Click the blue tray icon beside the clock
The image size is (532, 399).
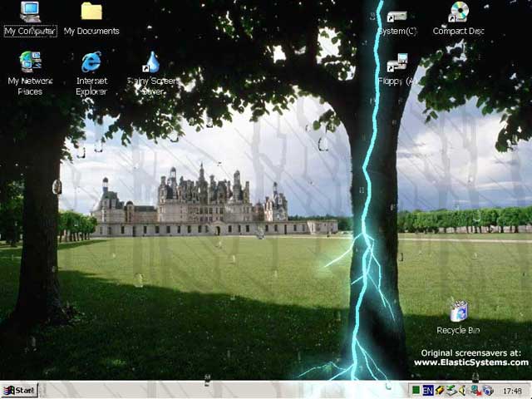(x=488, y=391)
